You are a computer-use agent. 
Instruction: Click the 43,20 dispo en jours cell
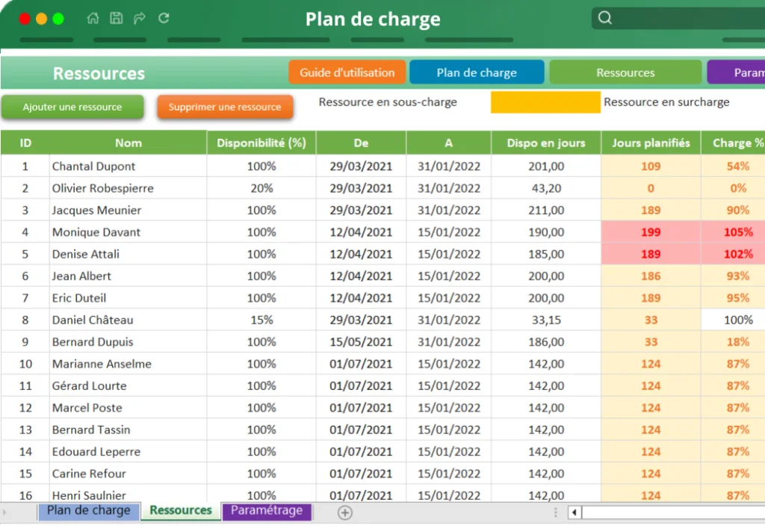[546, 188]
